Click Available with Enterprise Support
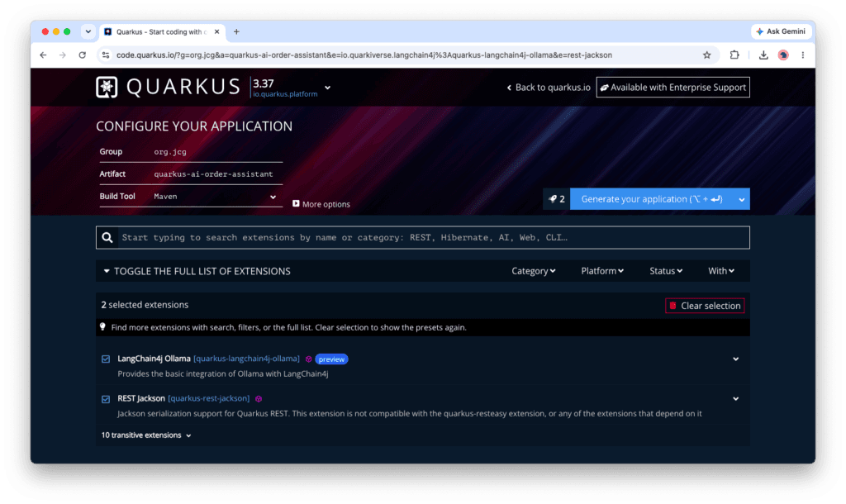846x504 pixels. point(673,88)
